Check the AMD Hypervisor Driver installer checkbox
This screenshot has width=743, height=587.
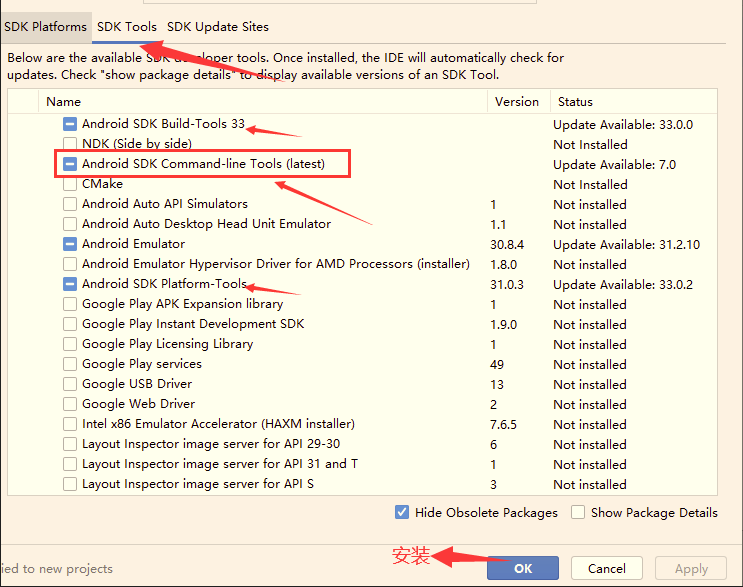(x=70, y=264)
